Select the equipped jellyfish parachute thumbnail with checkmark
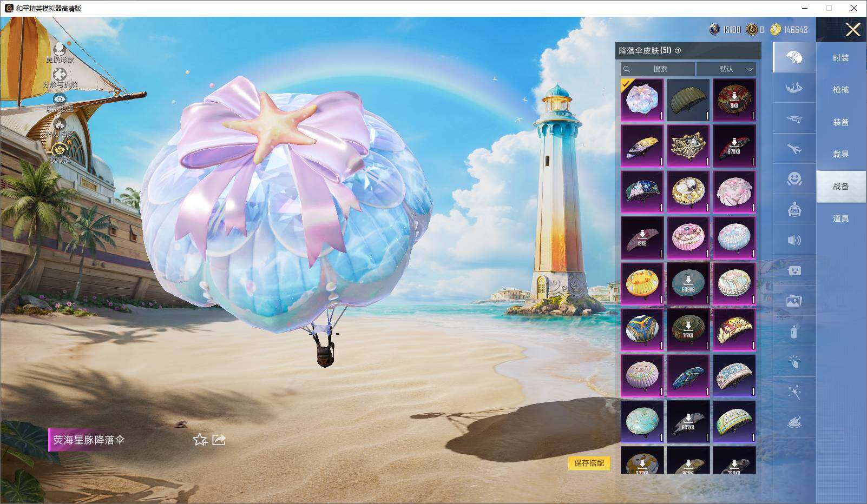The width and height of the screenshot is (867, 504). (642, 100)
